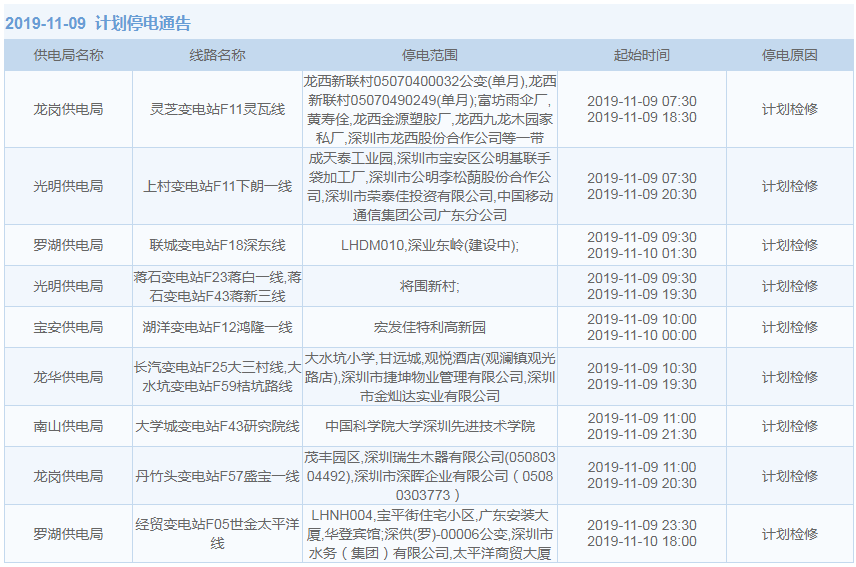Viewport: 856px width, 567px height.
Task: Select the 上村变电站F11下朗一线 line cell
Action: (217, 186)
